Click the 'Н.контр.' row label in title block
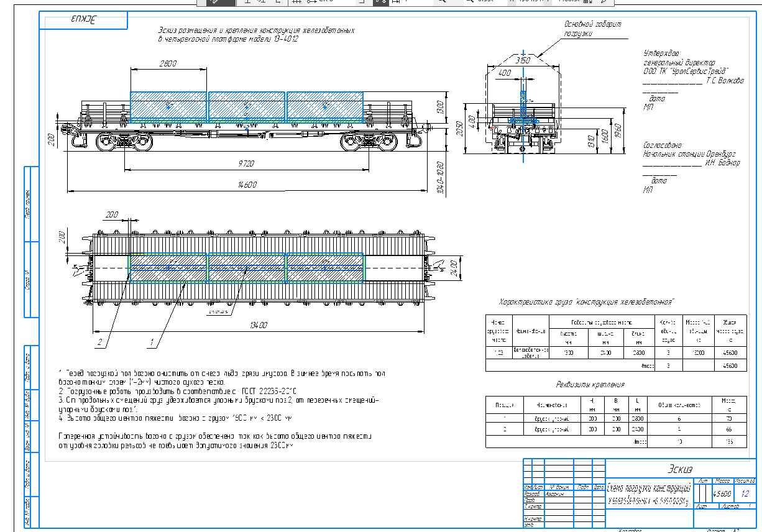Image resolution: width=762 pixels, height=532 pixels. (533, 518)
